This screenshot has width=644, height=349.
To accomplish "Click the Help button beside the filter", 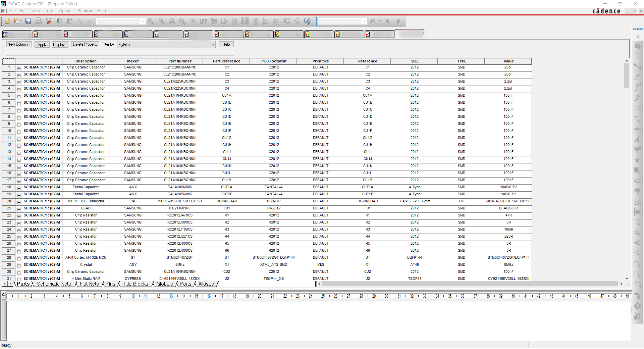I will 226,44.
